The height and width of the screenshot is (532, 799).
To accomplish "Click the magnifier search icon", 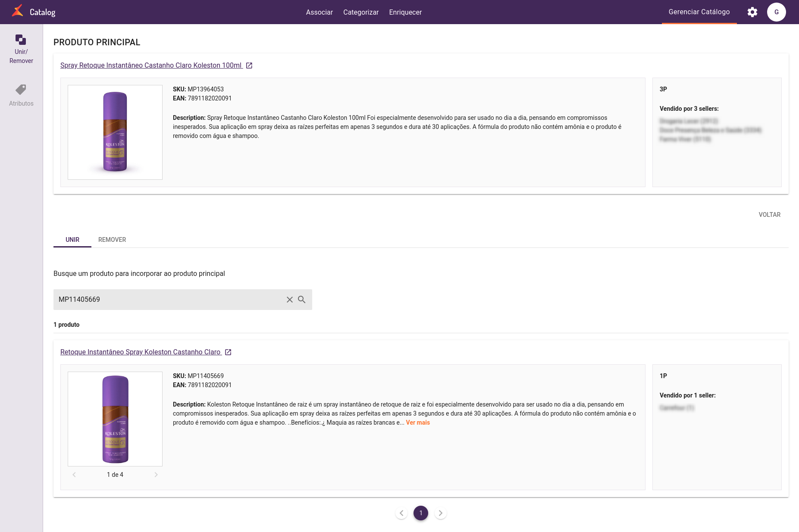I will (302, 300).
